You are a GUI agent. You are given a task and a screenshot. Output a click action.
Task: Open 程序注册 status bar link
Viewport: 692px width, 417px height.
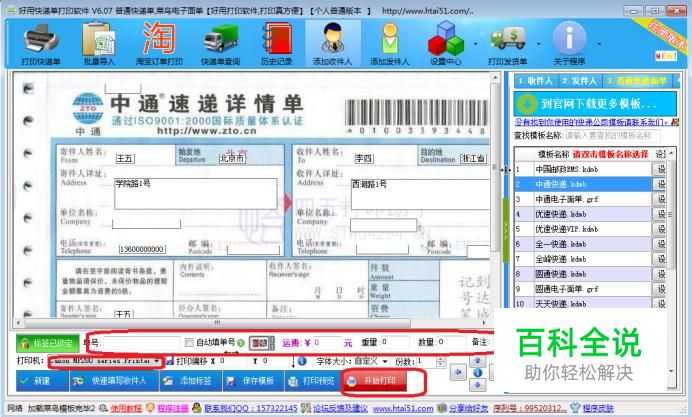pyautogui.click(x=173, y=409)
